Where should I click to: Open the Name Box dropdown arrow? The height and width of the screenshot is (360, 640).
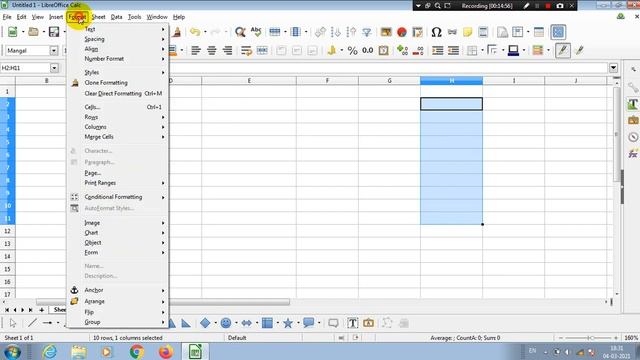click(54, 68)
